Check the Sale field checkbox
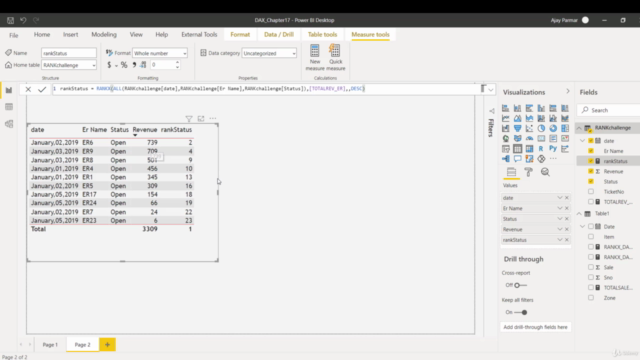This screenshot has height=360, width=640. click(591, 267)
